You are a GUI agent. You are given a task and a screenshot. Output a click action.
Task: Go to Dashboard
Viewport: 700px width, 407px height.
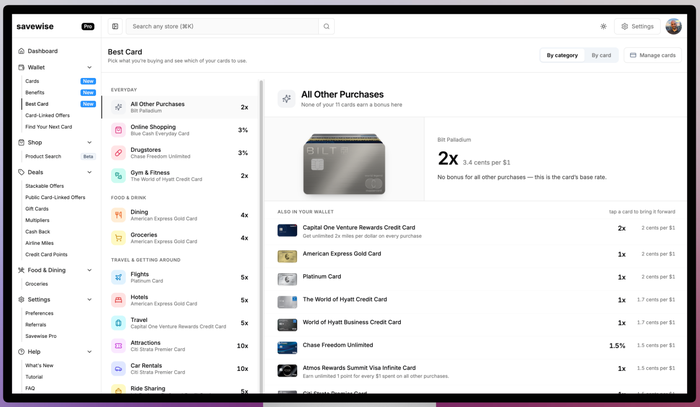(x=42, y=51)
